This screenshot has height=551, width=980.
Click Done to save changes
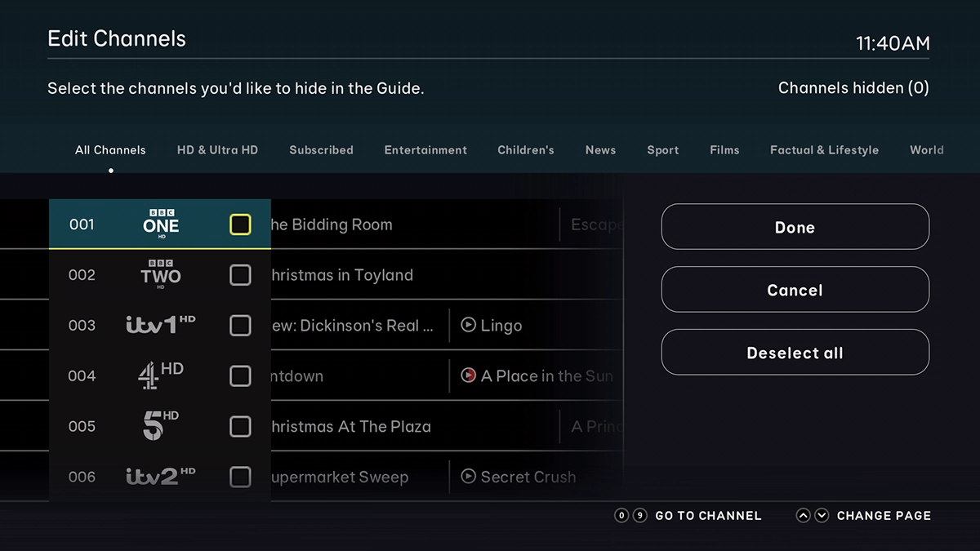(794, 227)
